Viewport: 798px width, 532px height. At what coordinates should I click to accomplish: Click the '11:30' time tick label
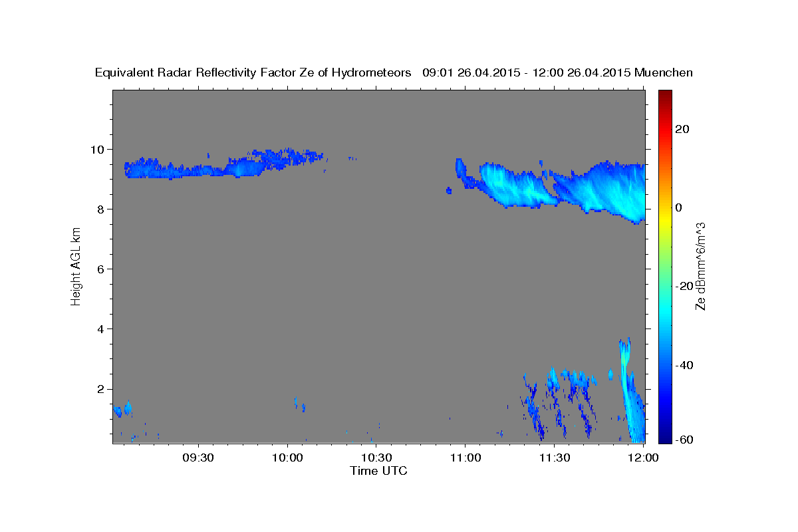[x=554, y=458]
